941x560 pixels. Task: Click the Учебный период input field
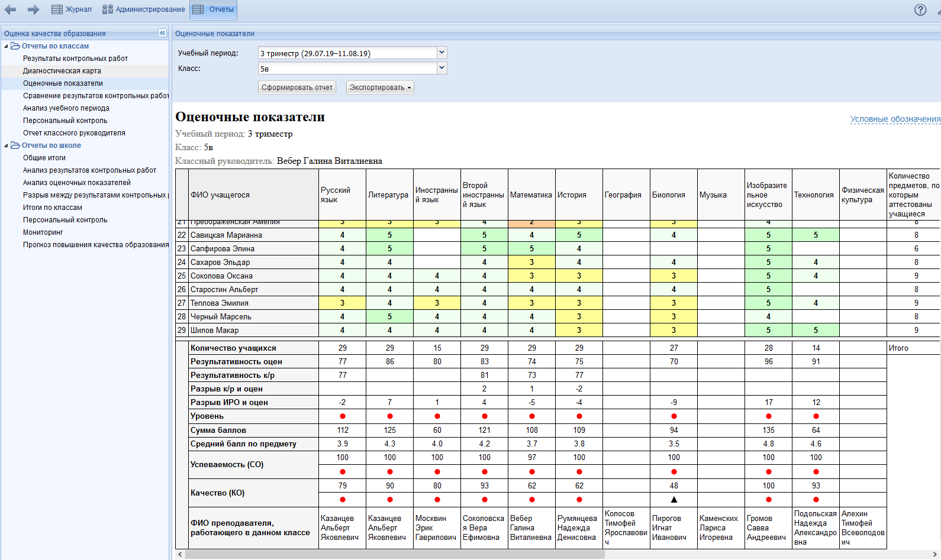(x=347, y=53)
